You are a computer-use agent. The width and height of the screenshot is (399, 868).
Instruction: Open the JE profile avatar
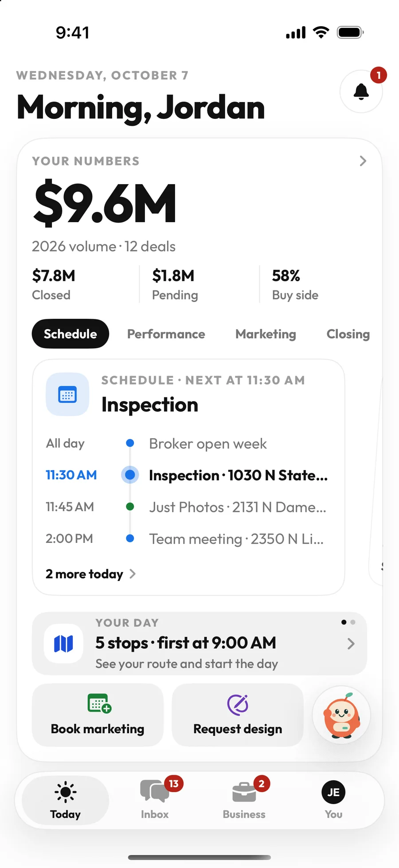pyautogui.click(x=333, y=792)
